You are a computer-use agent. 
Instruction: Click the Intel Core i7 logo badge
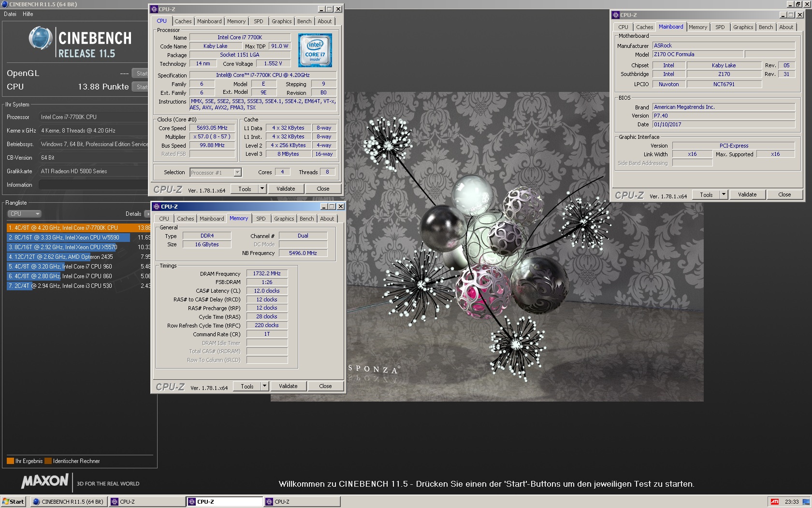pyautogui.click(x=315, y=50)
